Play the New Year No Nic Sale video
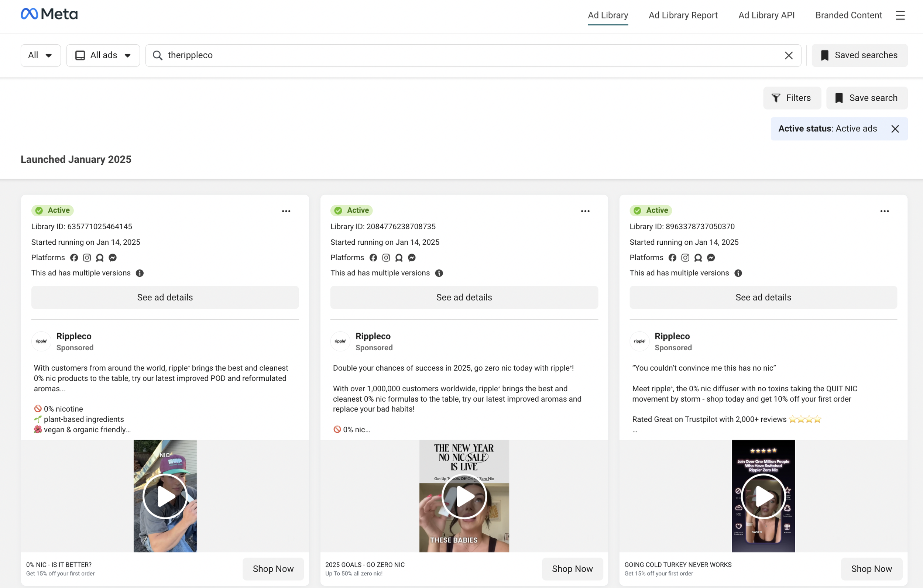Screen dimensions: 923x588 click(x=464, y=496)
